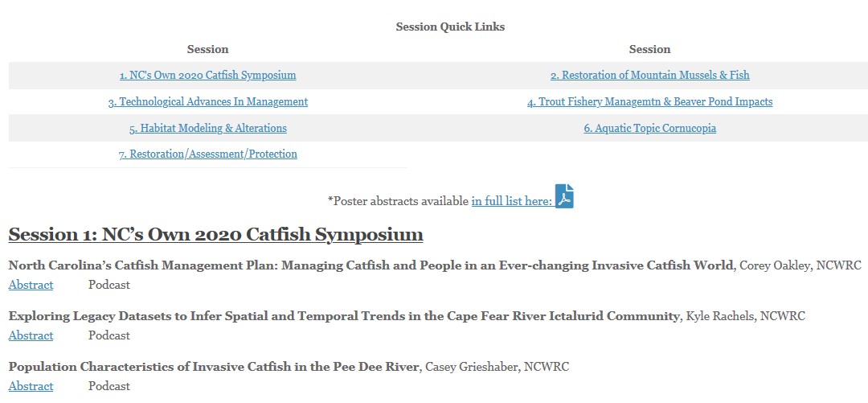The width and height of the screenshot is (868, 403).
Task: Open the Aquatic Topic Cornucopia session link
Action: coord(650,128)
